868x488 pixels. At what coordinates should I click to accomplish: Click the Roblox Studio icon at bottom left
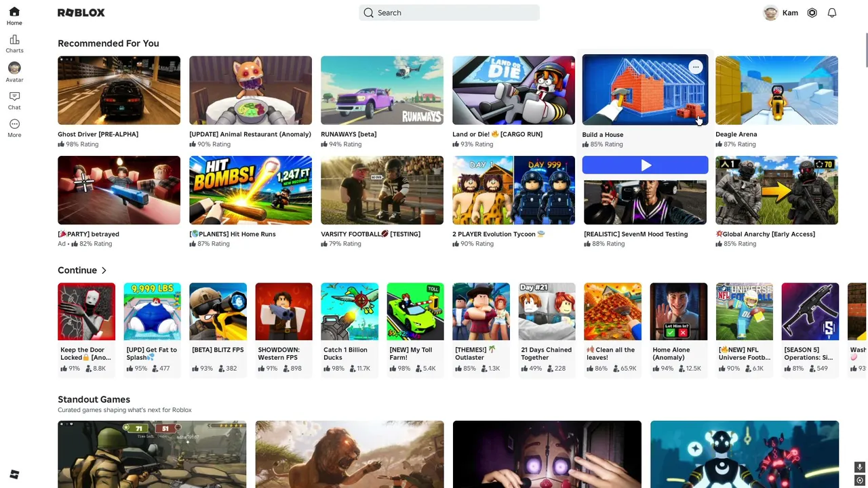pyautogui.click(x=14, y=474)
